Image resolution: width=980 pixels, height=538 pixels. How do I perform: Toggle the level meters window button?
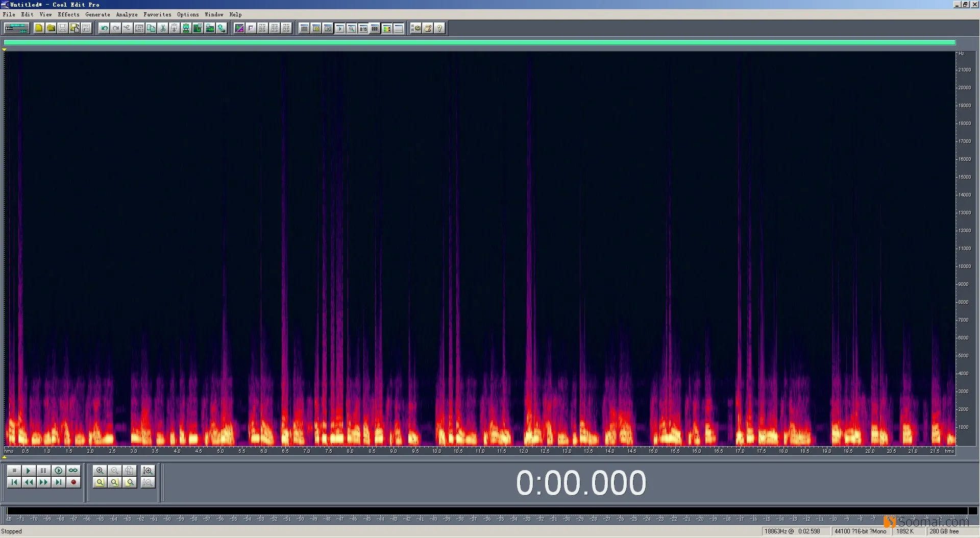pos(375,28)
